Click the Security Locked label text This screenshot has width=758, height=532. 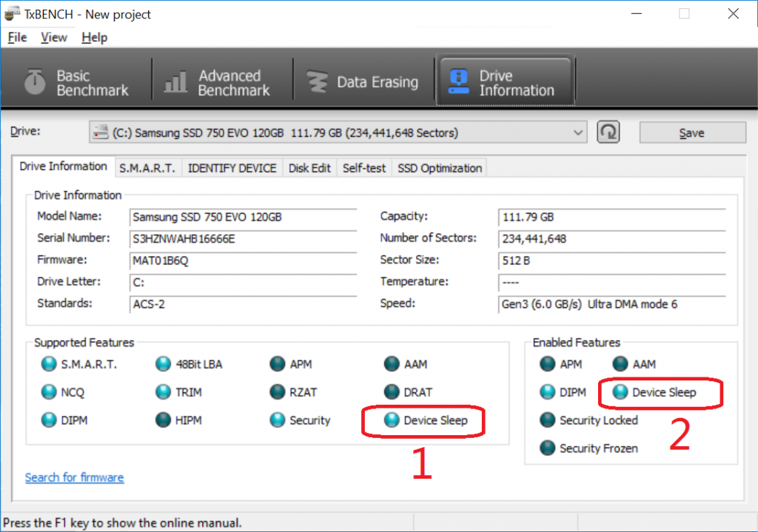click(598, 420)
